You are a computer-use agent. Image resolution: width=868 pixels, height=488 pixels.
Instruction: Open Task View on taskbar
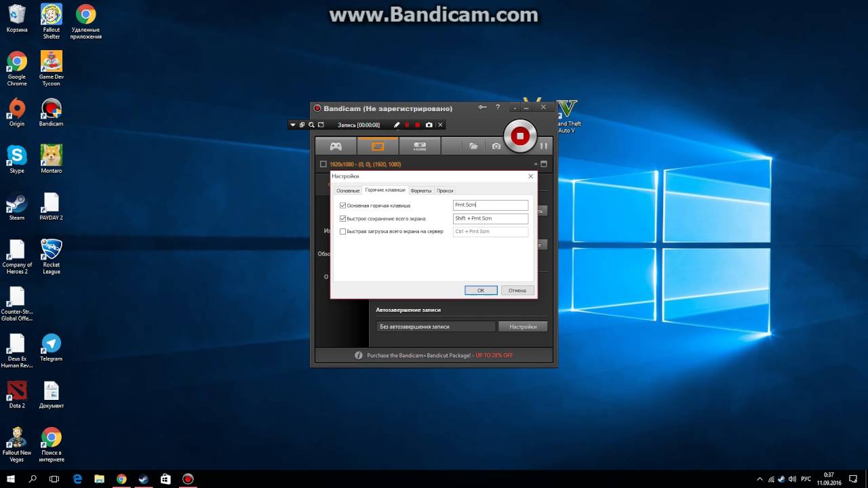pyautogui.click(x=55, y=479)
